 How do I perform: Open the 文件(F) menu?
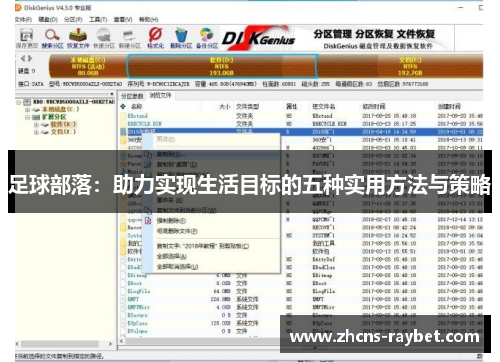(x=23, y=20)
